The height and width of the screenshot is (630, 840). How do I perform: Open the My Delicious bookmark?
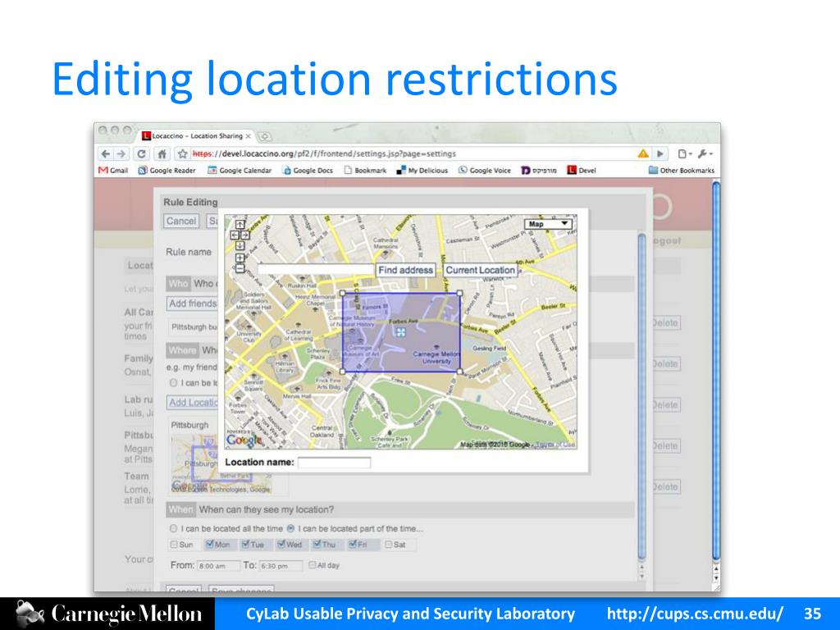click(x=422, y=171)
